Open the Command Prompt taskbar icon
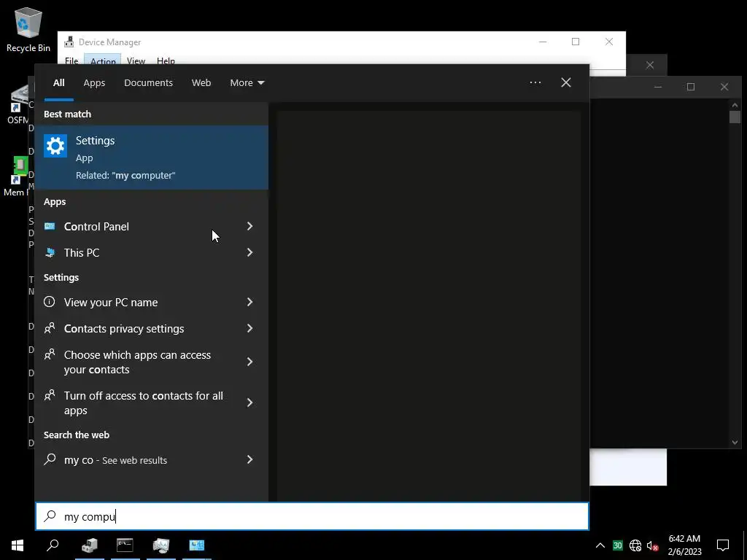The height and width of the screenshot is (560, 747). click(125, 545)
